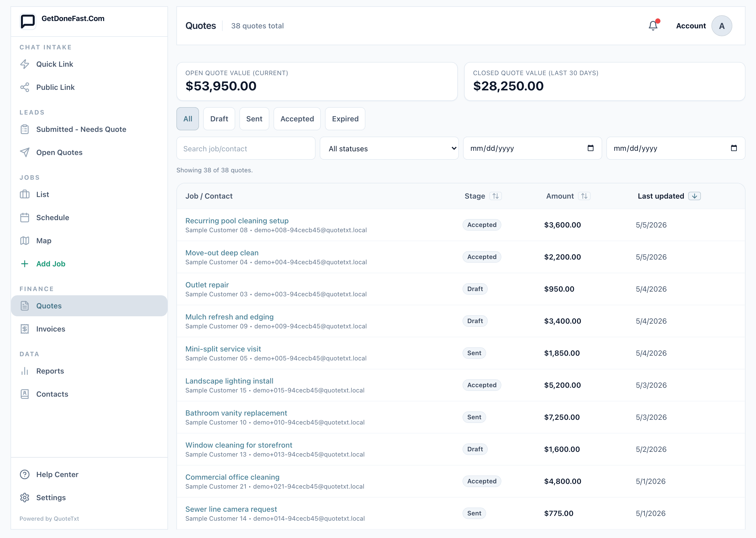756x538 pixels.
Task: Click Draft badge on Outlet repair row
Action: tap(475, 289)
